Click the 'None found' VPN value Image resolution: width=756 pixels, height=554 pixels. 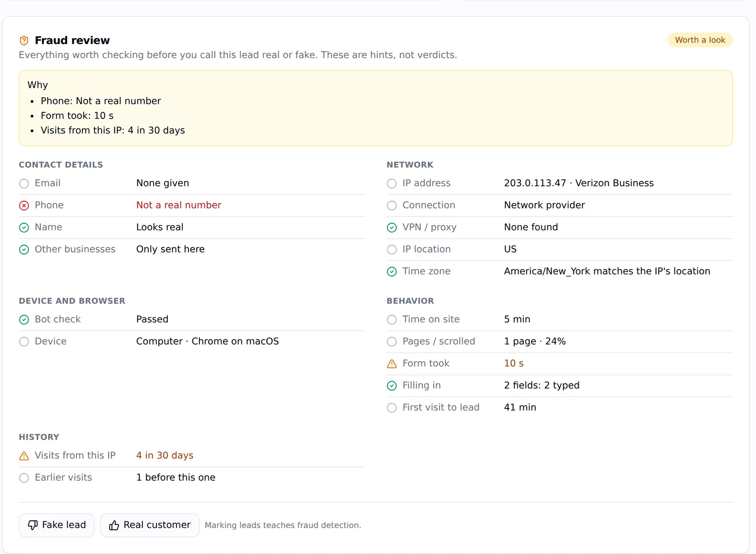point(531,227)
